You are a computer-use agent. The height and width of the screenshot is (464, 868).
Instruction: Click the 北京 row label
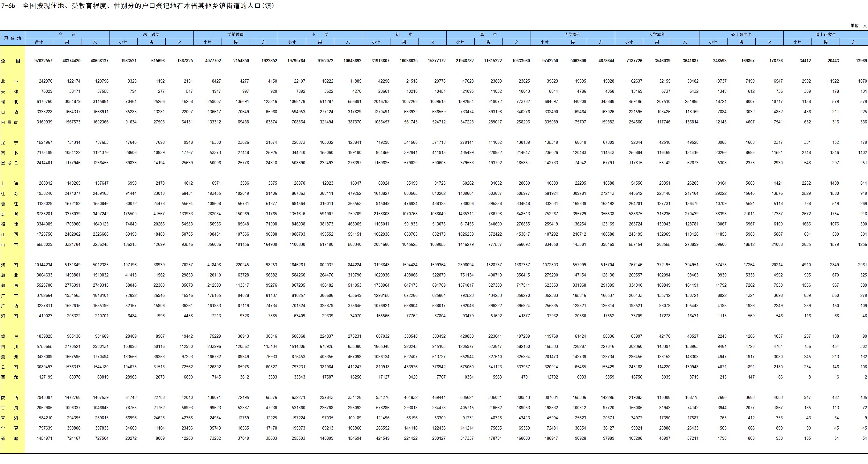(x=10, y=82)
